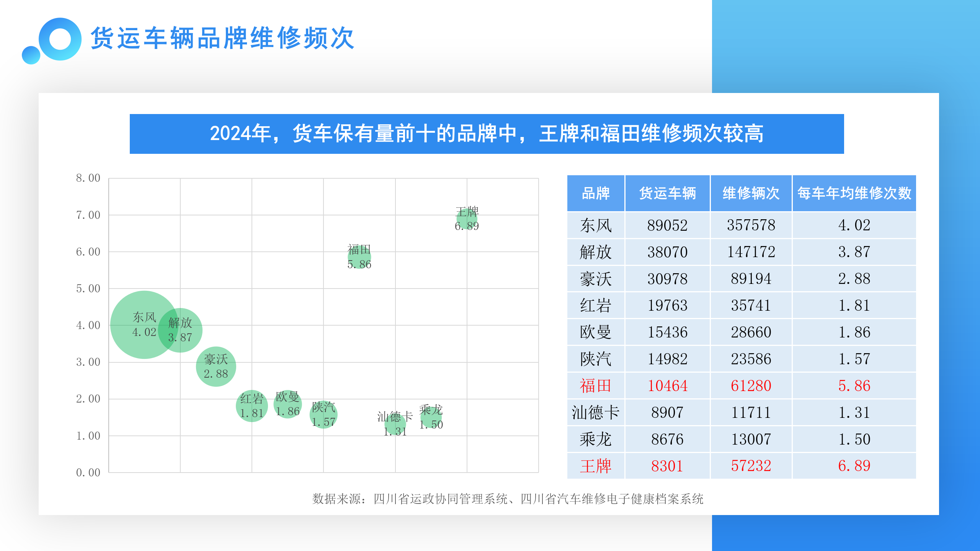The height and width of the screenshot is (551, 980).
Task: Click the table cell 89052
Action: tap(668, 225)
